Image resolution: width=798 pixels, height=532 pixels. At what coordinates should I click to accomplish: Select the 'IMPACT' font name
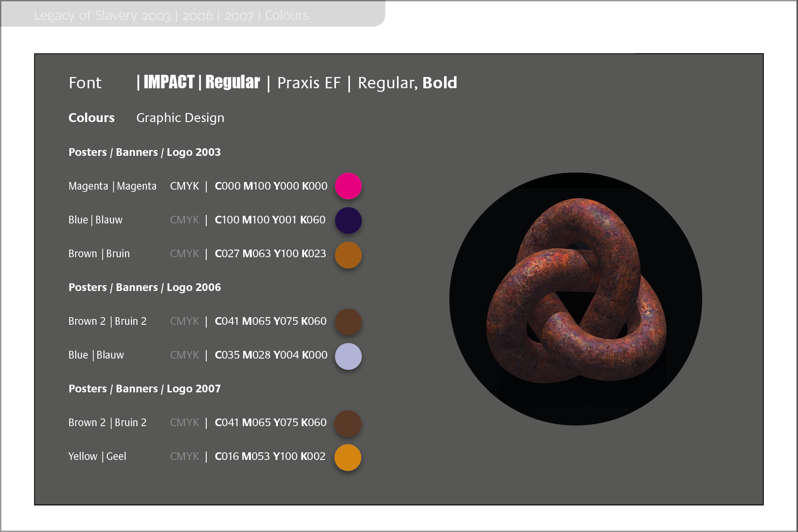pyautogui.click(x=169, y=82)
